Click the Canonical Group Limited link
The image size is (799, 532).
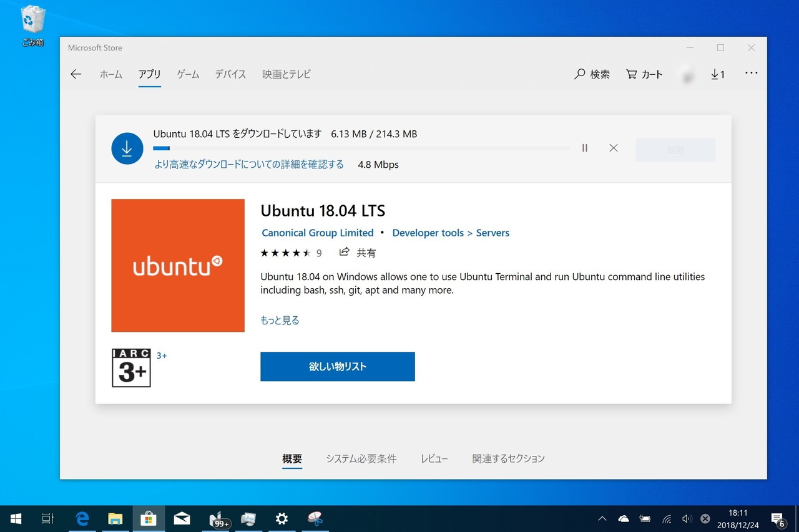pos(317,232)
